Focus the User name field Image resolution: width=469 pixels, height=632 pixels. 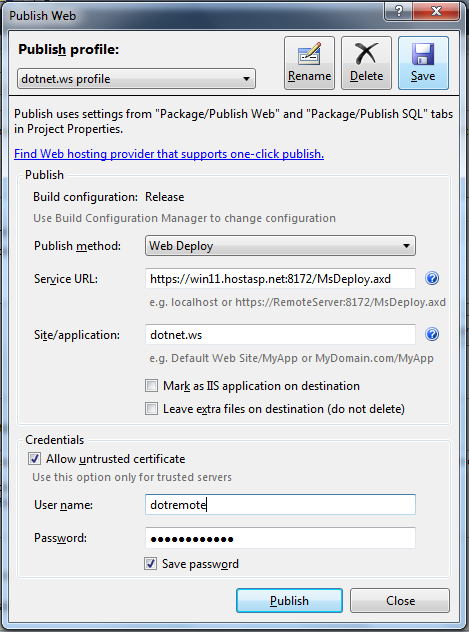(280, 505)
